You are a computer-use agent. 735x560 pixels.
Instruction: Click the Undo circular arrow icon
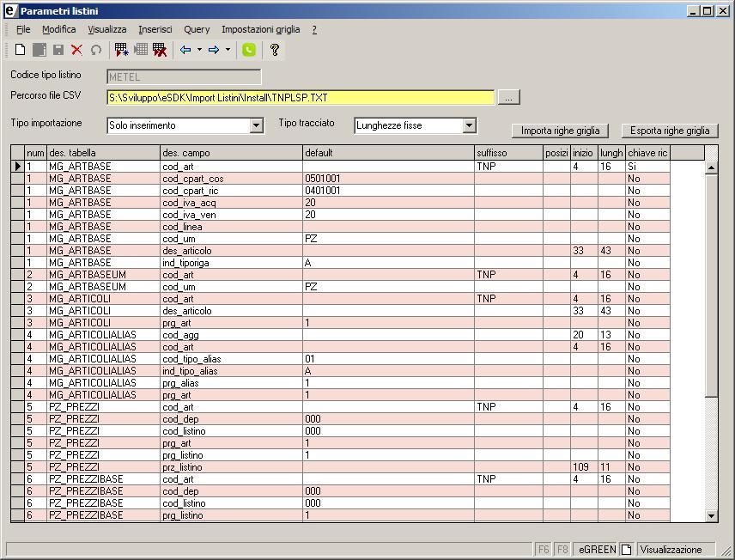click(96, 50)
